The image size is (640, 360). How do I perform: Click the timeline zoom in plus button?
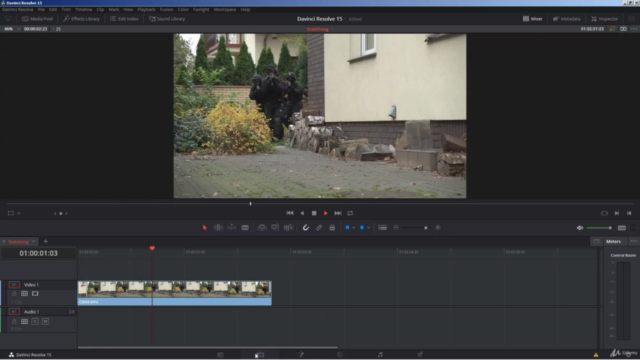coord(438,228)
